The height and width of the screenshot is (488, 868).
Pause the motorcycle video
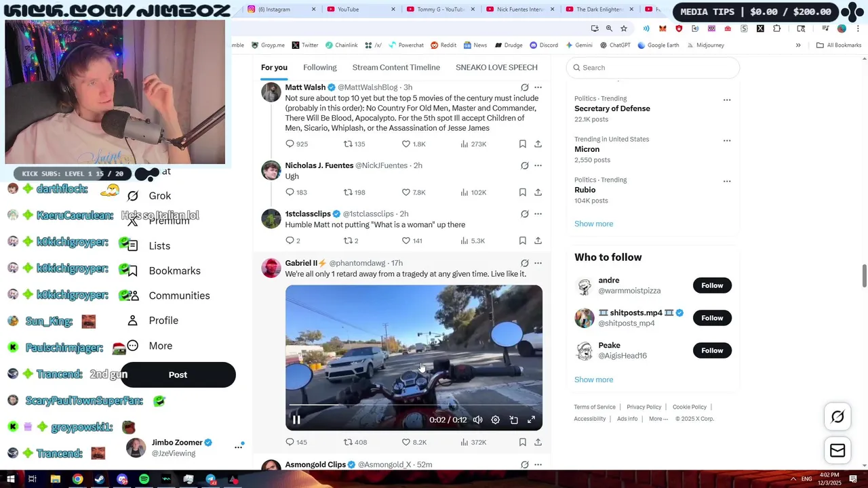coord(296,420)
